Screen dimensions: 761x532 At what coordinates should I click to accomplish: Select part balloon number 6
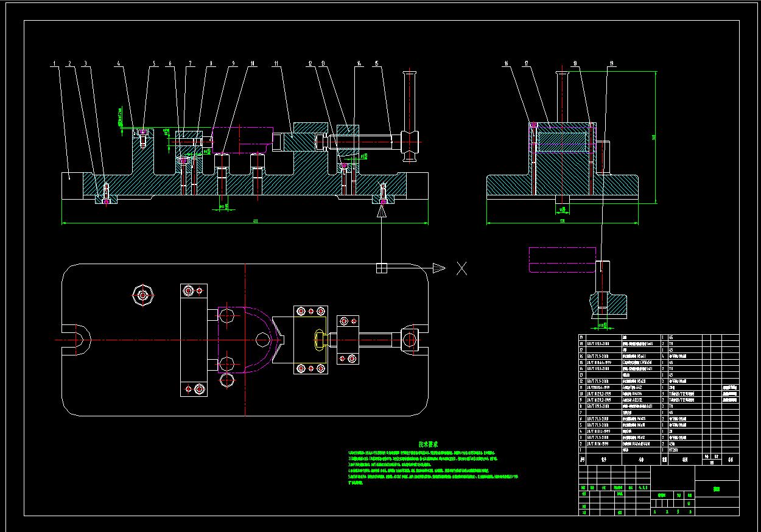[170, 63]
